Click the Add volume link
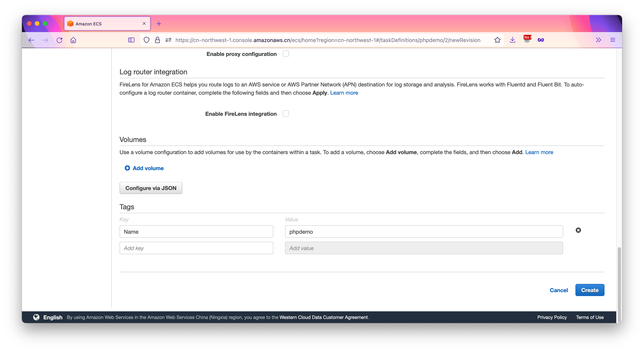644x352 pixels. click(148, 168)
